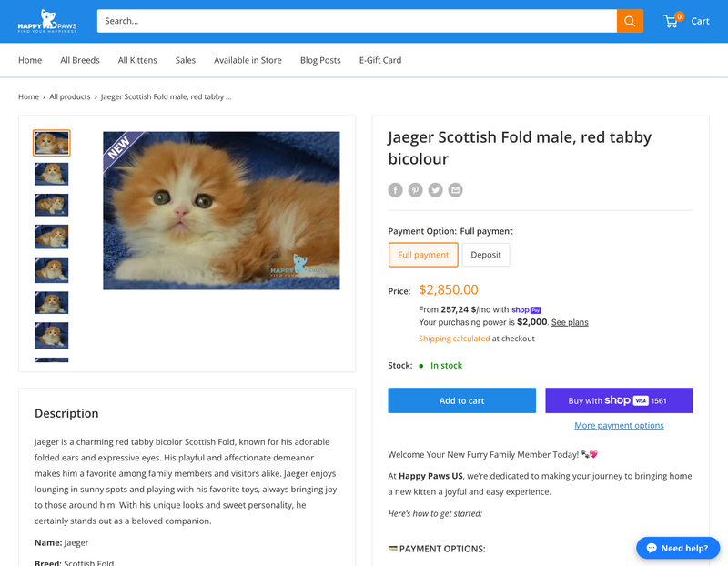The width and height of the screenshot is (728, 566).
Task: Click the All products breadcrumb
Action: pos(70,96)
